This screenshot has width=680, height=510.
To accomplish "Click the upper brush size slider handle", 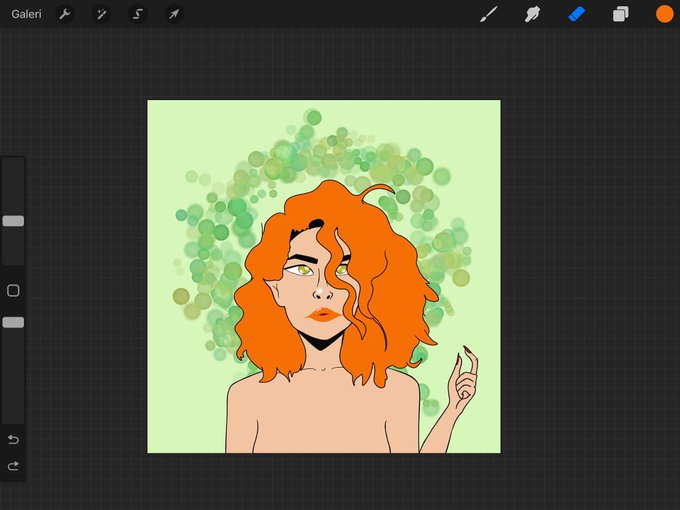I will [x=13, y=221].
